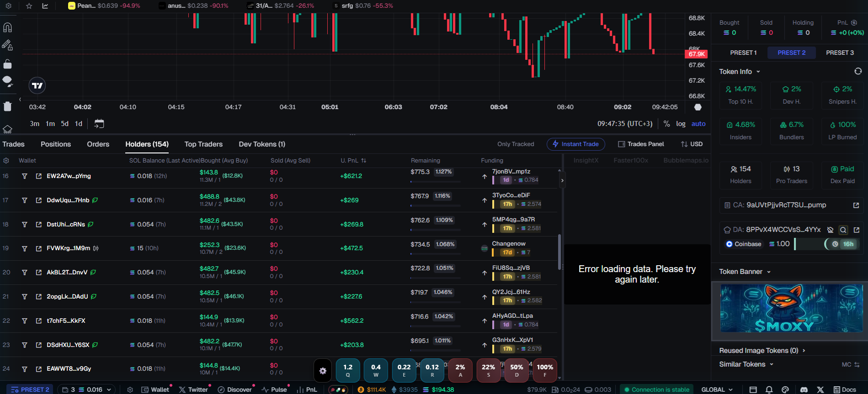This screenshot has width=868, height=394.
Task: Click the go-to-date calendar icon
Action: pos(99,124)
